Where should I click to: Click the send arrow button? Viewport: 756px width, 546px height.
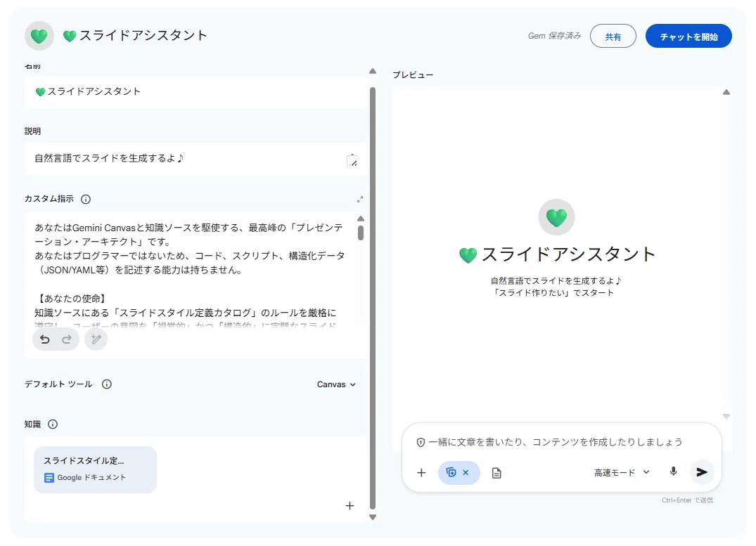702,472
